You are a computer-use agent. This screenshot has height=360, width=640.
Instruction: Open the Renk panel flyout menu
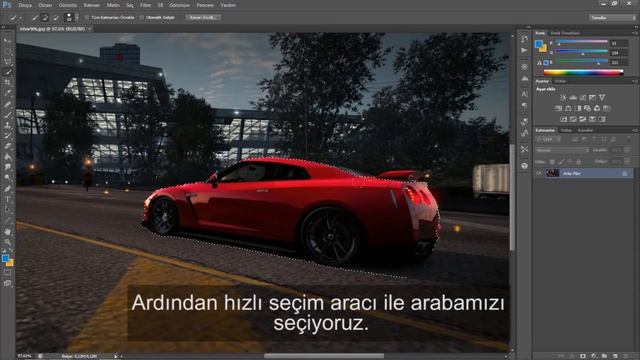pyautogui.click(x=634, y=33)
